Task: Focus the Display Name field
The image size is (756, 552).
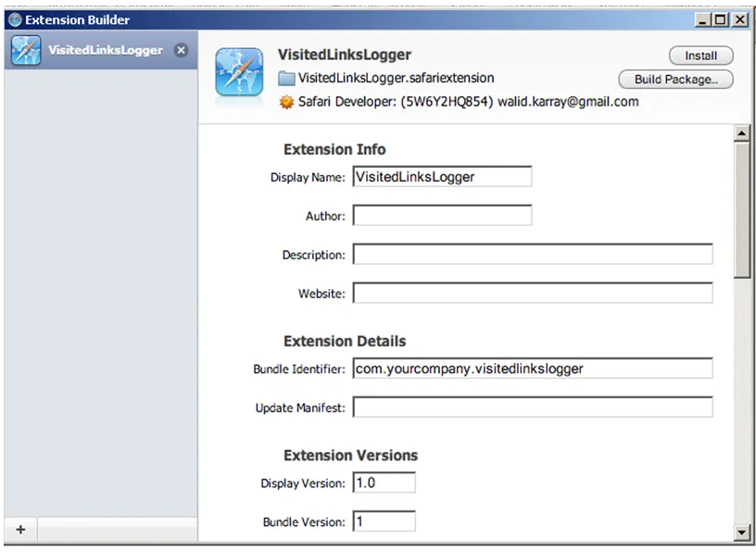Action: 442,177
